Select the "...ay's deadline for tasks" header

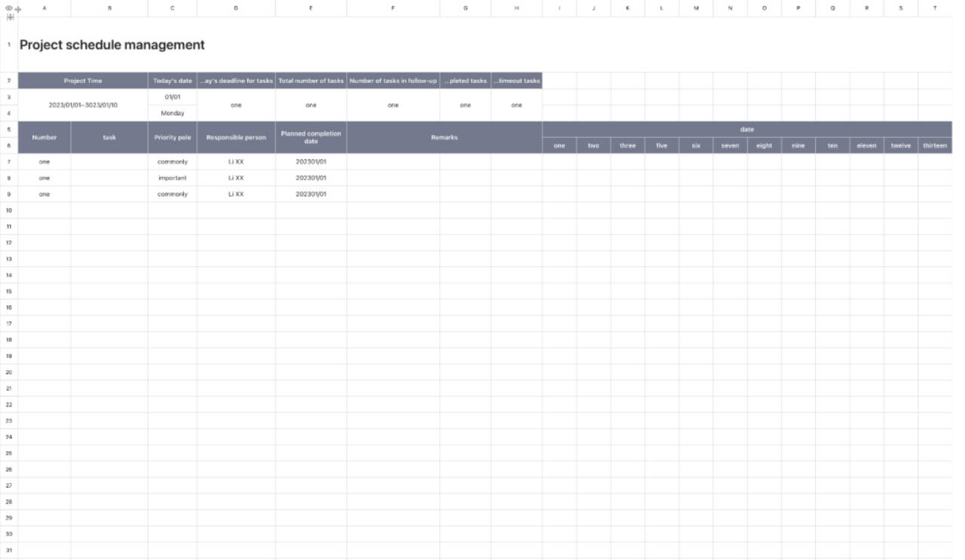pyautogui.click(x=236, y=81)
